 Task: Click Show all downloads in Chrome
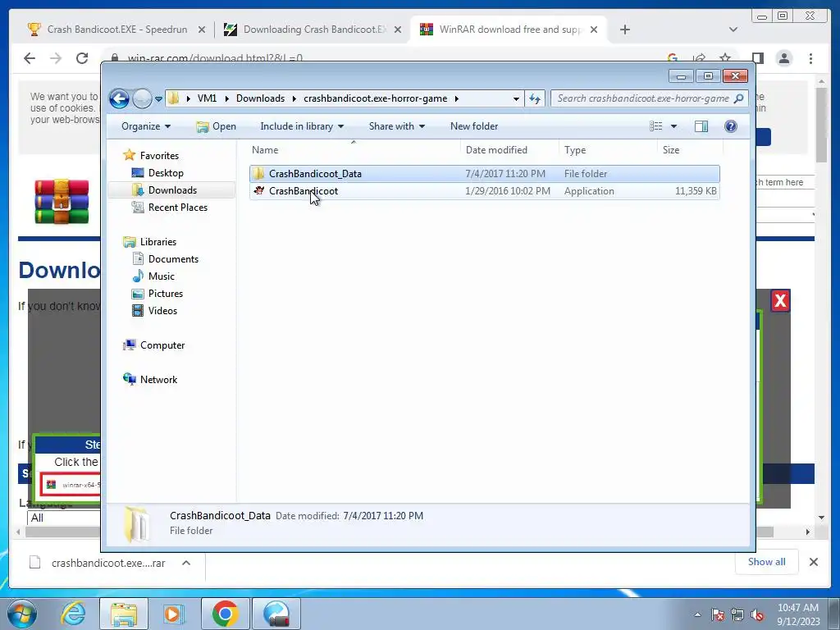coord(767,561)
